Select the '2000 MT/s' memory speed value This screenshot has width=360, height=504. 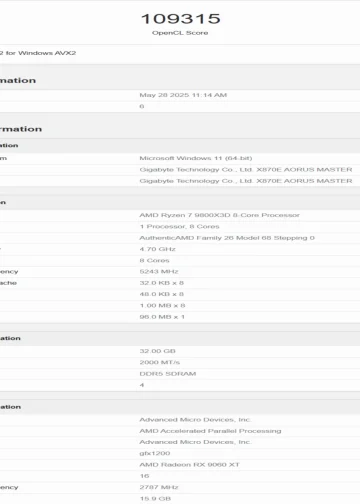(x=160, y=362)
